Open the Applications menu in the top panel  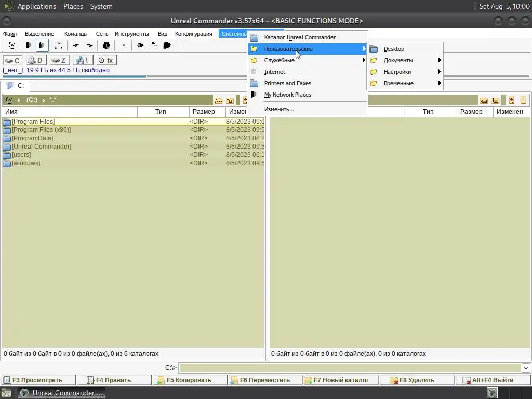(37, 6)
